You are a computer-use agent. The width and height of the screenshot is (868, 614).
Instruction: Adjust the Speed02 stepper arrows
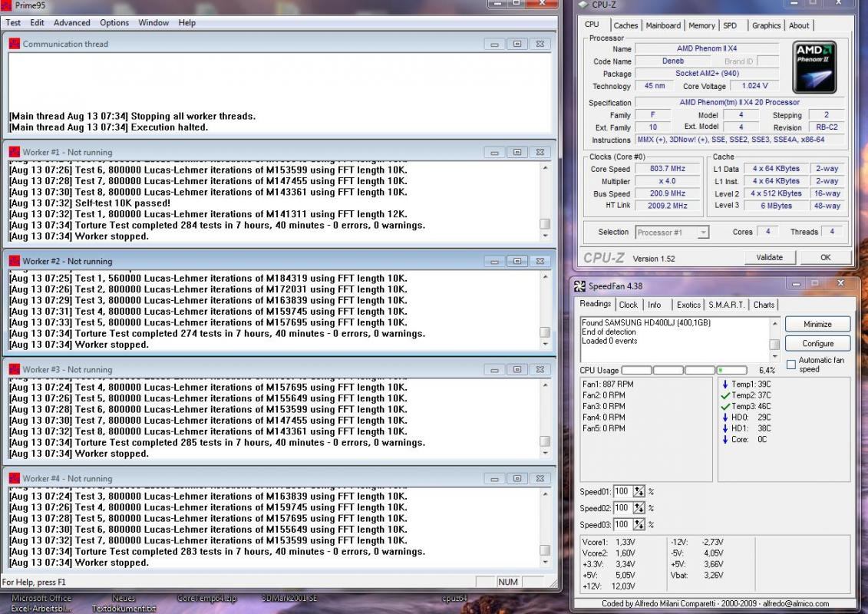(639, 508)
